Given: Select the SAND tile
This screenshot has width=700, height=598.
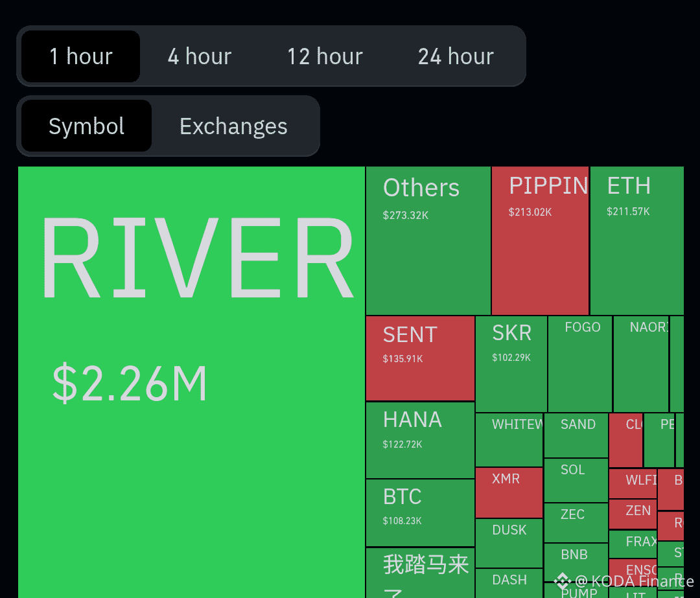Looking at the screenshot, I should [576, 435].
